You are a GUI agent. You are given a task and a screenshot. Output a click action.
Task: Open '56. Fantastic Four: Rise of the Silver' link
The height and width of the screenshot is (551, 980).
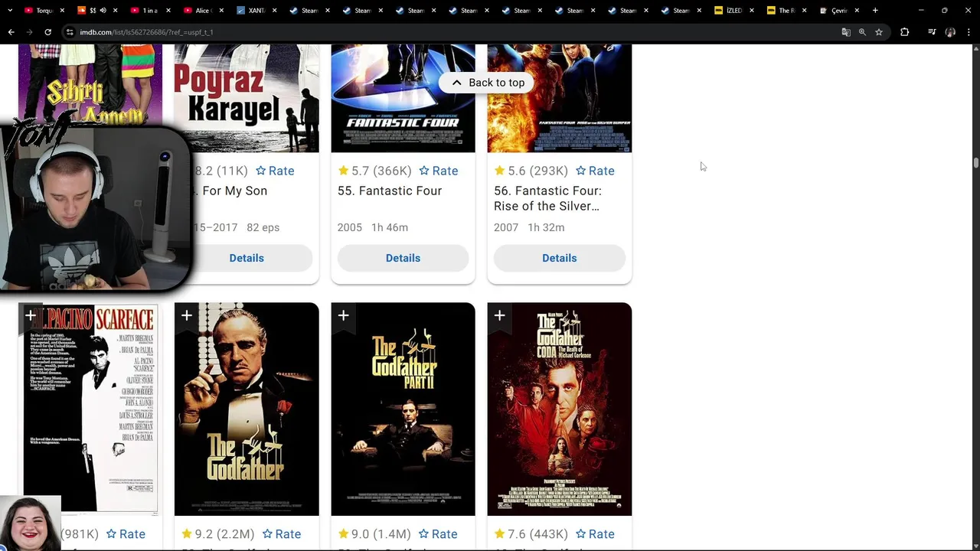point(547,198)
